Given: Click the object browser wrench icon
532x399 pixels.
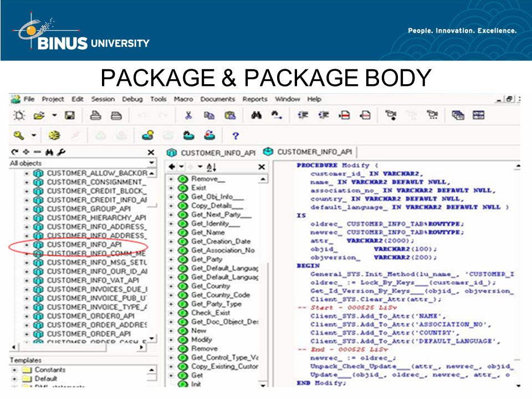Looking at the screenshot, I should tap(61, 152).
